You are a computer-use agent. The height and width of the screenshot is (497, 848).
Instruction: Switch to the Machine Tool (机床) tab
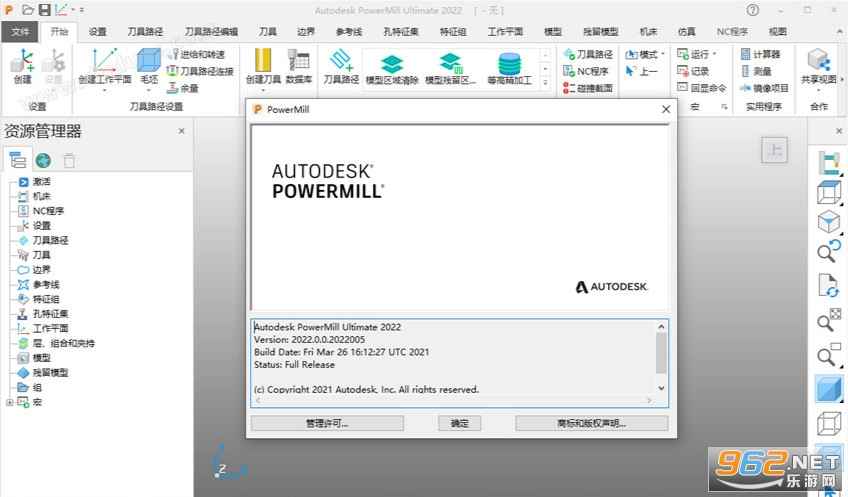click(648, 32)
